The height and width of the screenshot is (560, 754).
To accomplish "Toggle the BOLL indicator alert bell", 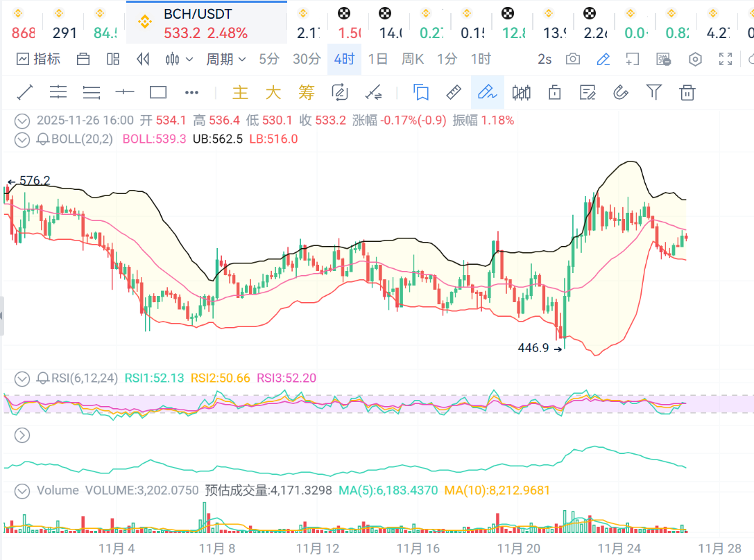I will coord(43,139).
